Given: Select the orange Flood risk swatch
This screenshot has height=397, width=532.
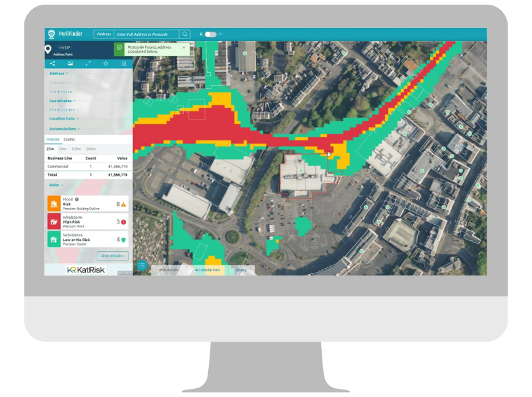Looking at the screenshot, I should 54,204.
